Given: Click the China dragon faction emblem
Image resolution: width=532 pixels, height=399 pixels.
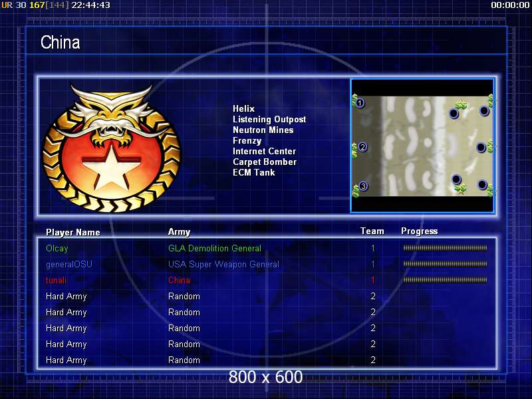Looking at the screenshot, I should (112, 148).
